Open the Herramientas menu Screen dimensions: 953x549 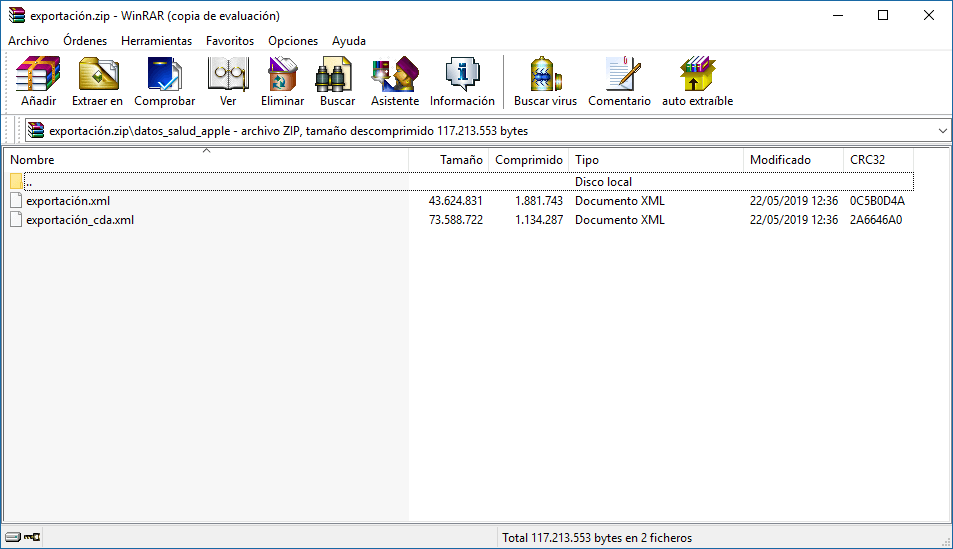[x=156, y=41]
